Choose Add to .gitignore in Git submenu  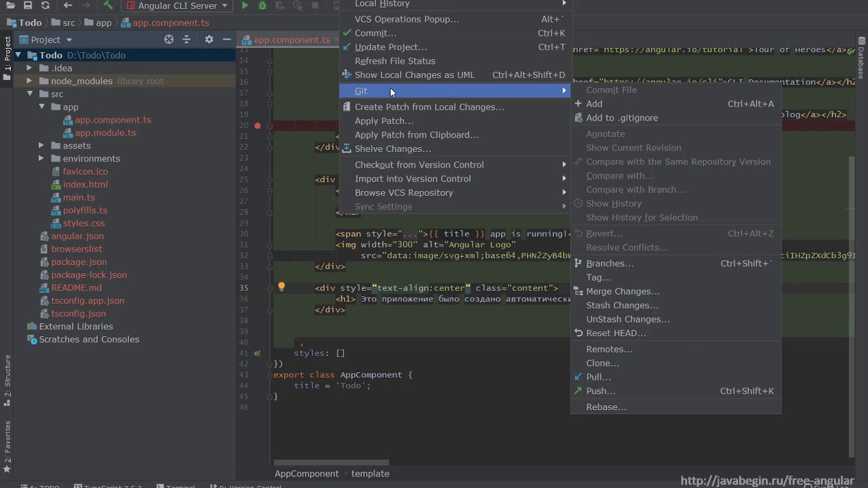click(676, 117)
